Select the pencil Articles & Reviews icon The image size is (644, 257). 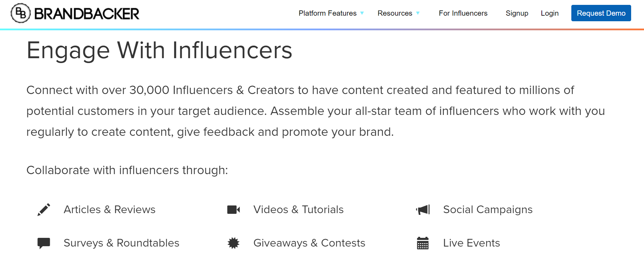click(43, 209)
